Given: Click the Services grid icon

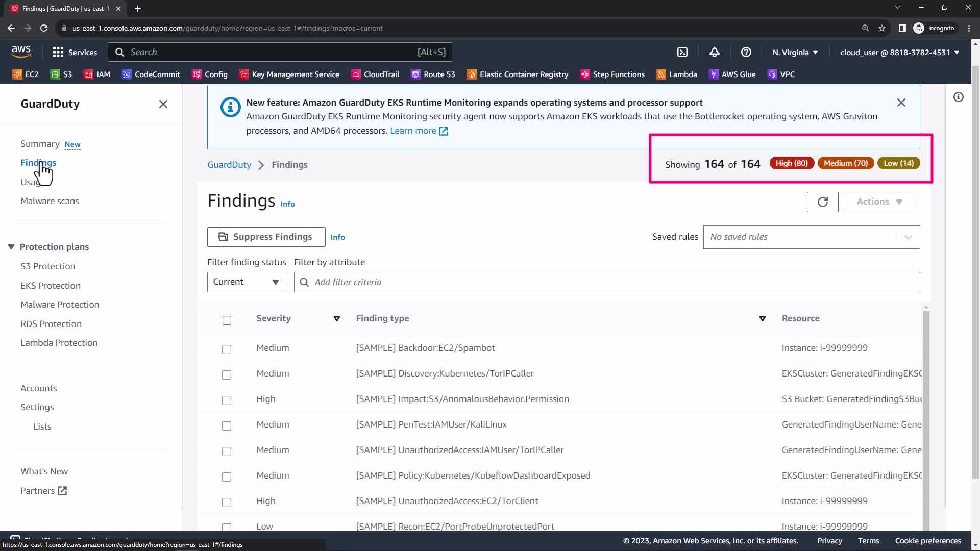Looking at the screenshot, I should [x=58, y=52].
